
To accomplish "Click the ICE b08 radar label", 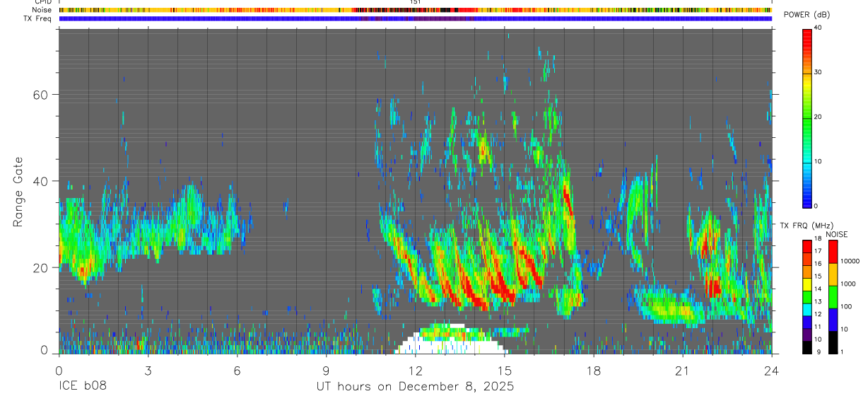I will click(x=82, y=387).
